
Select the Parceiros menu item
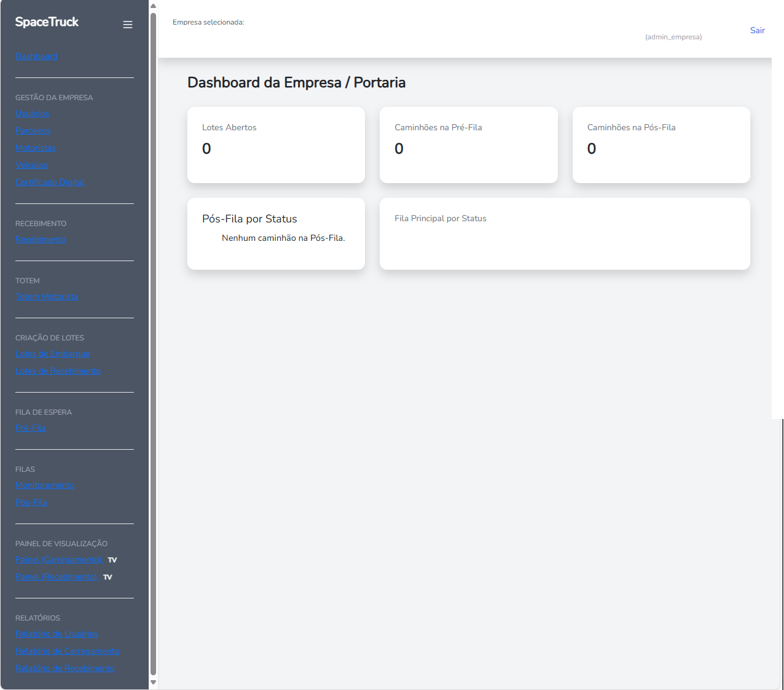click(33, 130)
